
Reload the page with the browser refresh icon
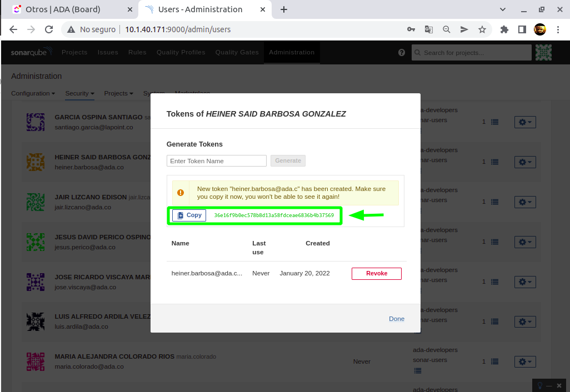[49, 29]
